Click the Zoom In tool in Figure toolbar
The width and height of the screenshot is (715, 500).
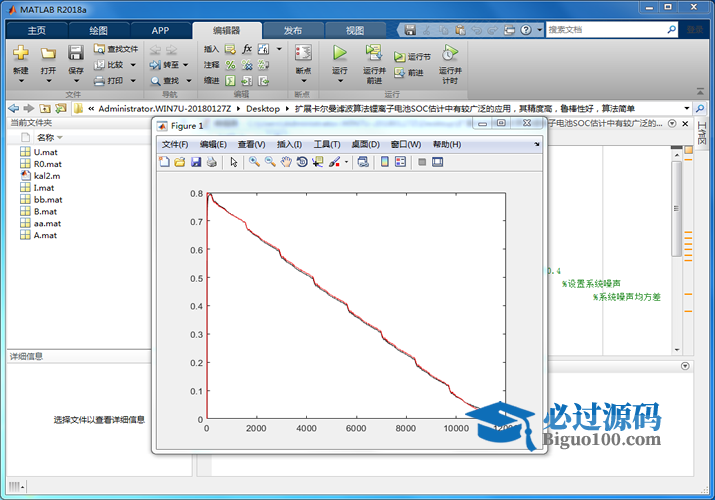254,162
